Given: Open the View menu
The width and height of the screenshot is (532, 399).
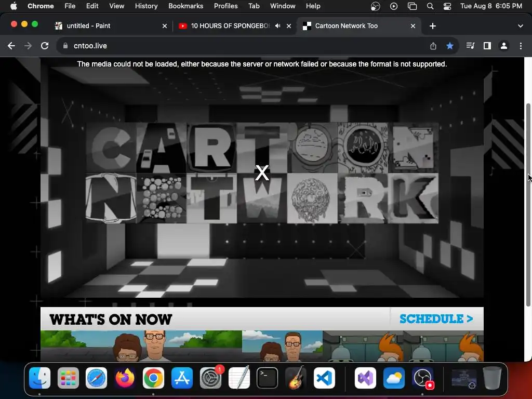Looking at the screenshot, I should coord(116,6).
